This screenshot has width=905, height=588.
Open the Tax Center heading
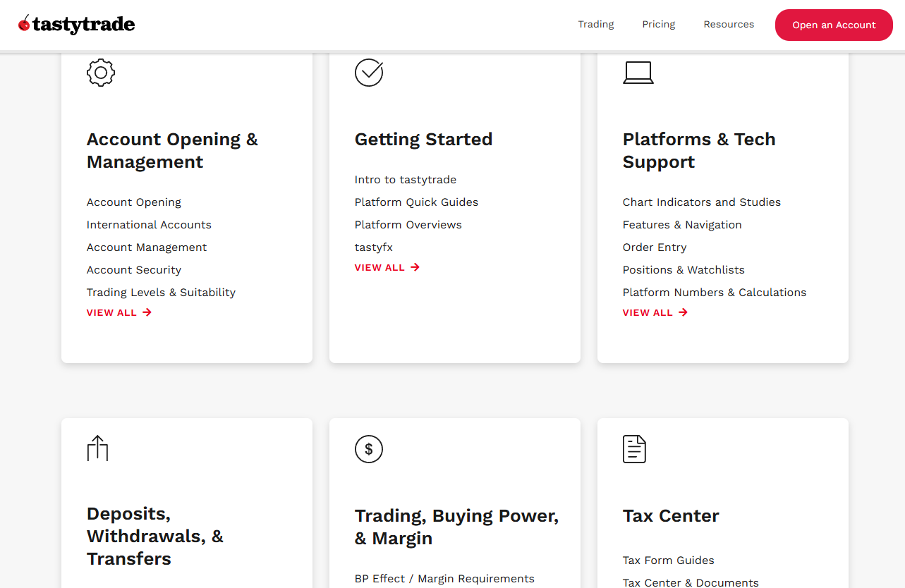tap(671, 515)
